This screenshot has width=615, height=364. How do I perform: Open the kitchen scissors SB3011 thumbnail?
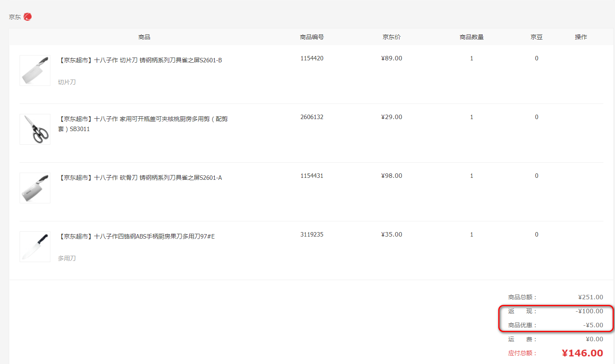click(35, 129)
